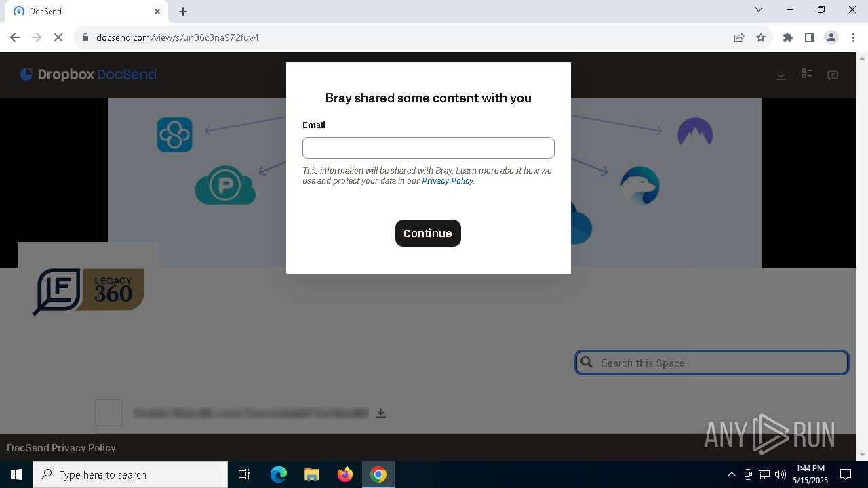
Task: Close the DocSend tab
Action: click(x=157, y=12)
